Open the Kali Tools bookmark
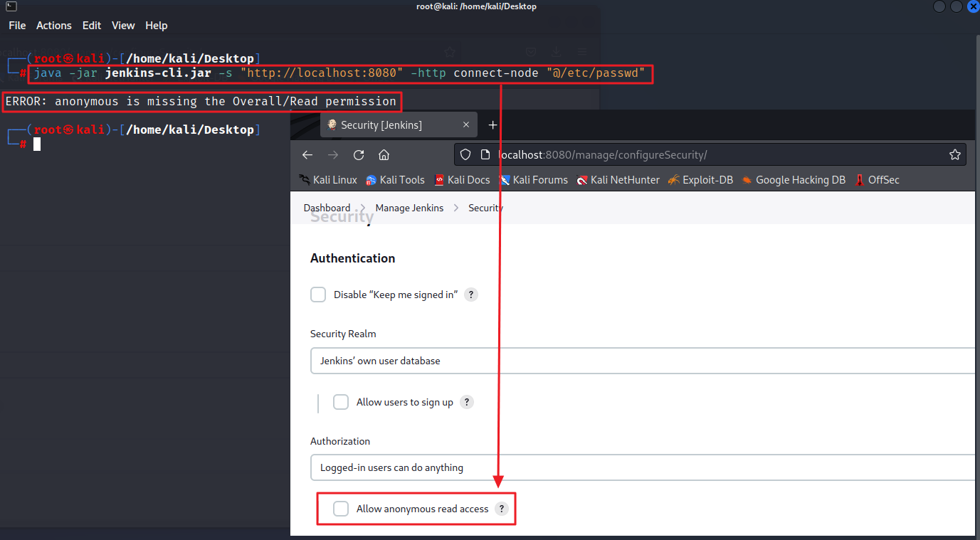 (x=395, y=180)
